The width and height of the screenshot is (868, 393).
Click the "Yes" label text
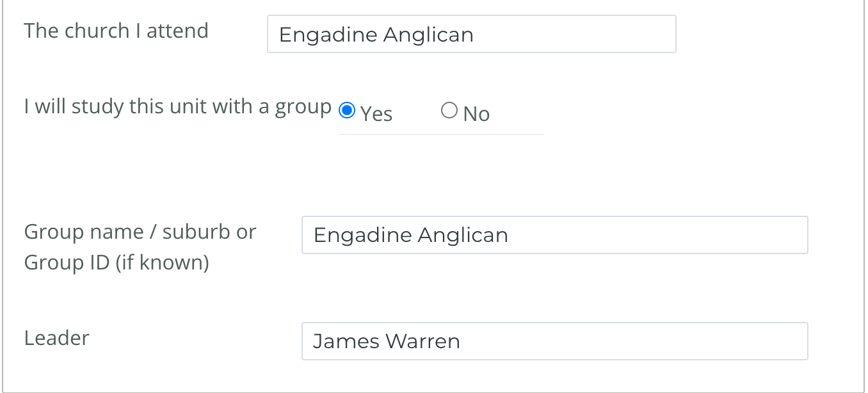tap(376, 114)
